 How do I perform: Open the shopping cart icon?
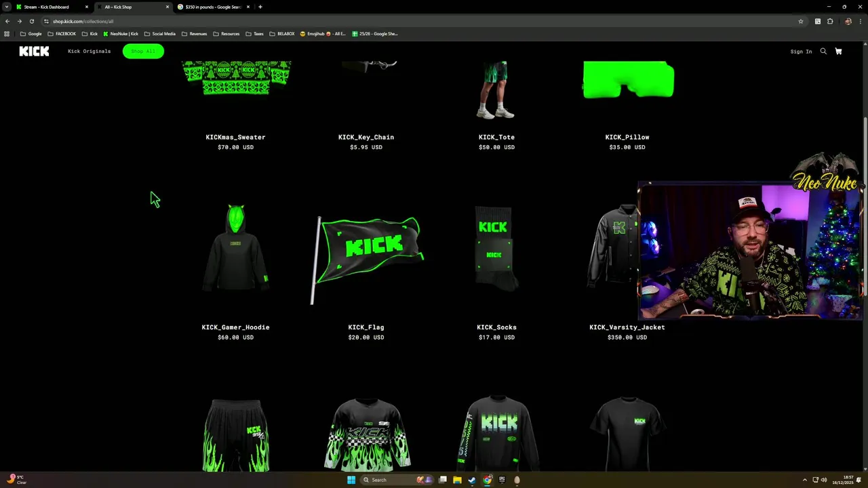(x=838, y=52)
